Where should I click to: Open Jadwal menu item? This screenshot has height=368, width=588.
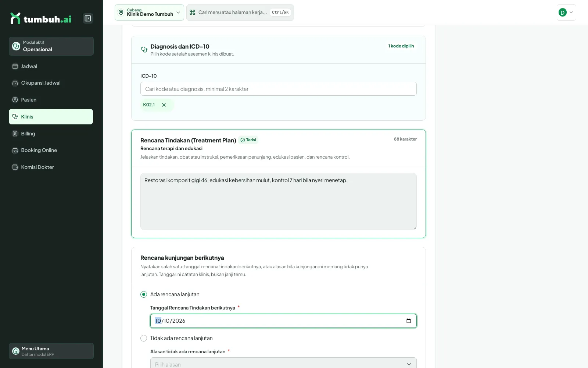pyautogui.click(x=51, y=66)
